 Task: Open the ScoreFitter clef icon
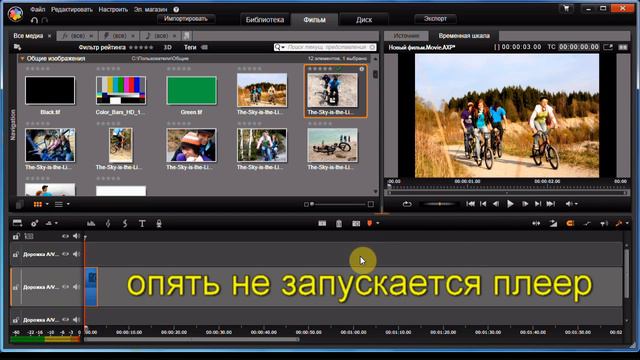tap(108, 223)
